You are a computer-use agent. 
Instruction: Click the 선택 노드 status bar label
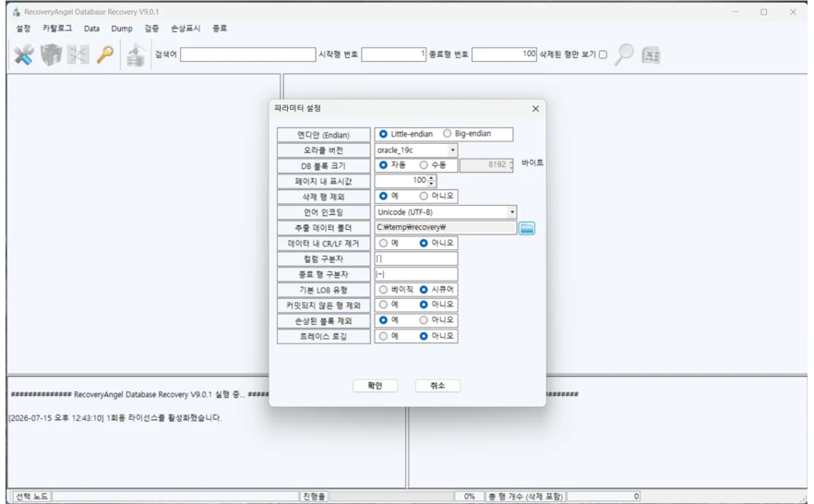31,497
